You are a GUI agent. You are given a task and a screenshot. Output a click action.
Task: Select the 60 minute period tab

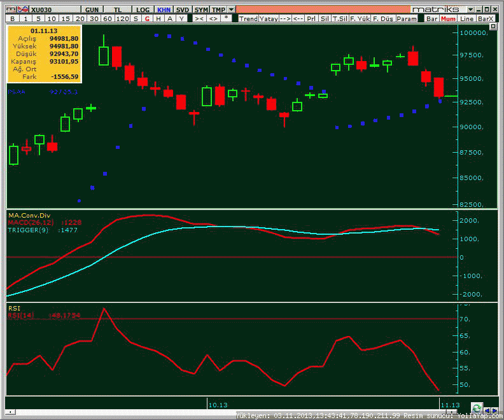pyautogui.click(x=108, y=19)
